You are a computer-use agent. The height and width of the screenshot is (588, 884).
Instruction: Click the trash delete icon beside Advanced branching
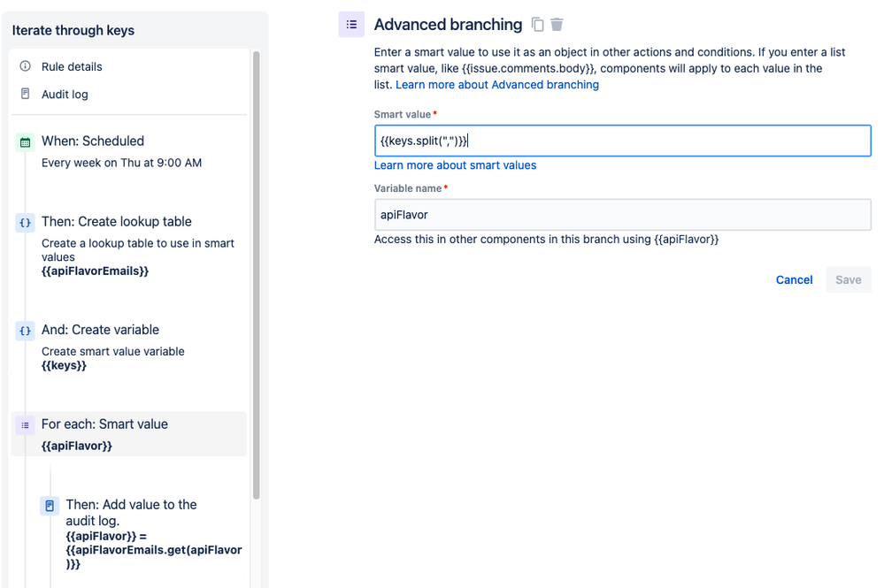(x=557, y=25)
